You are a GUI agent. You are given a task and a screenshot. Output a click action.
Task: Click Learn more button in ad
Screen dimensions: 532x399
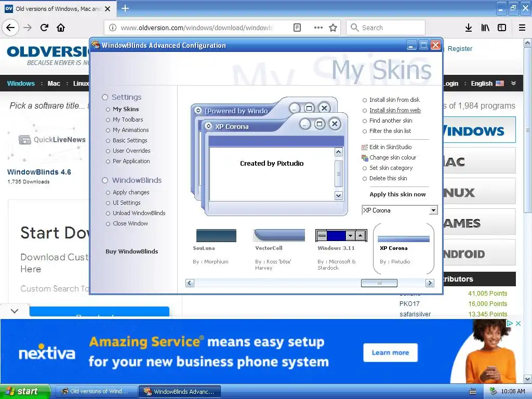coord(390,353)
